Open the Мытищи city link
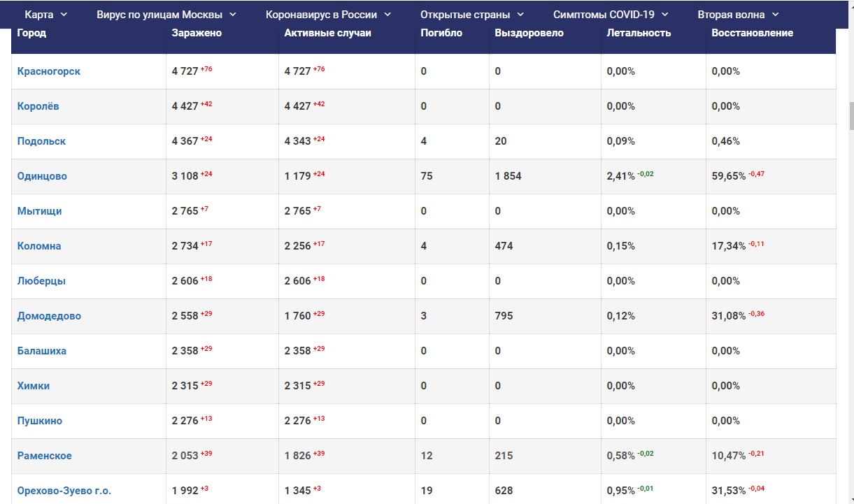The height and width of the screenshot is (504, 854). click(x=39, y=211)
